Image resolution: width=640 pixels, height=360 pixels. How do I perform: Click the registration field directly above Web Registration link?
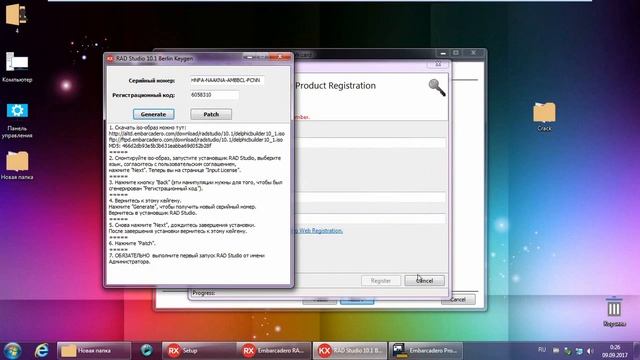[370, 219]
